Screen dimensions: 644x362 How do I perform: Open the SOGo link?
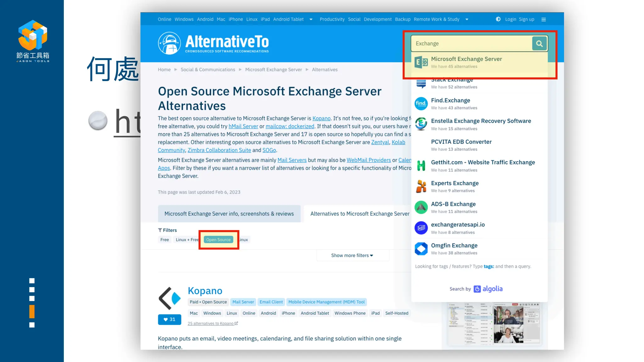coord(269,150)
